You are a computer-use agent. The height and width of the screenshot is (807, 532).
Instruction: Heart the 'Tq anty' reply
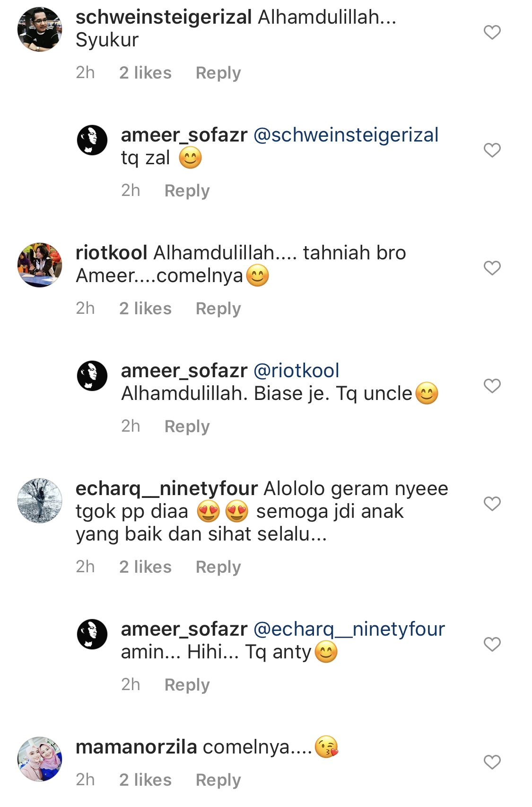pos(492,644)
